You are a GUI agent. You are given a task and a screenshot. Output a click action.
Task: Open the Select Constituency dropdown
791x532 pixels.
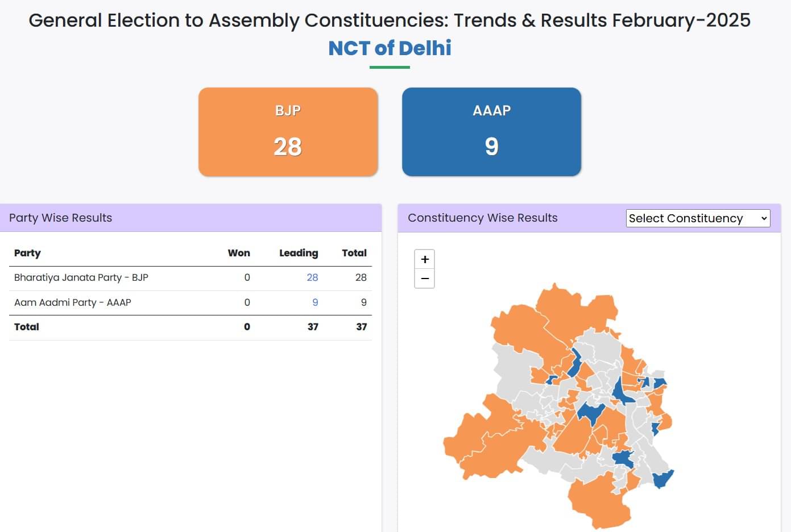[698, 218]
